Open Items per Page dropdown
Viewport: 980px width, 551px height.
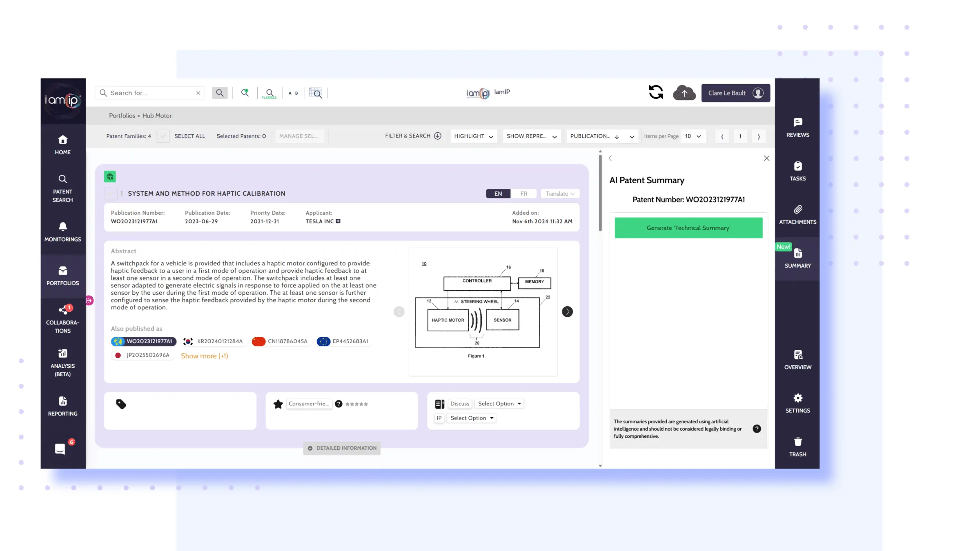(693, 136)
